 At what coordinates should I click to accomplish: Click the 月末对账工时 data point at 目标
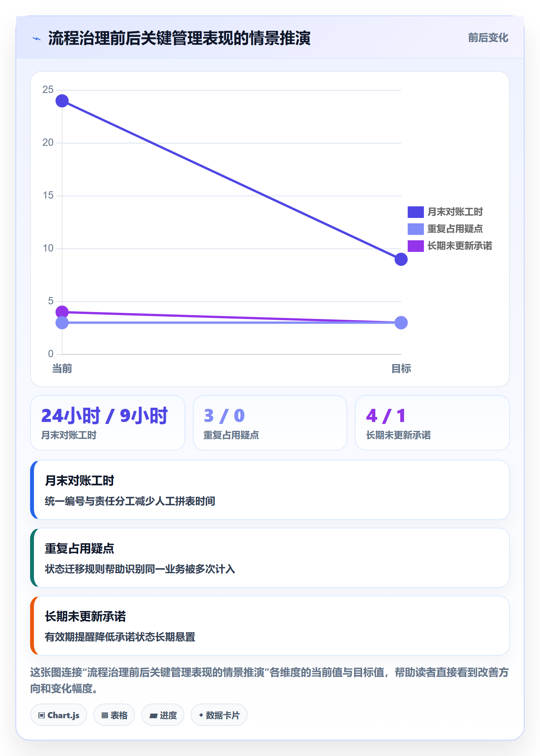coord(401,259)
